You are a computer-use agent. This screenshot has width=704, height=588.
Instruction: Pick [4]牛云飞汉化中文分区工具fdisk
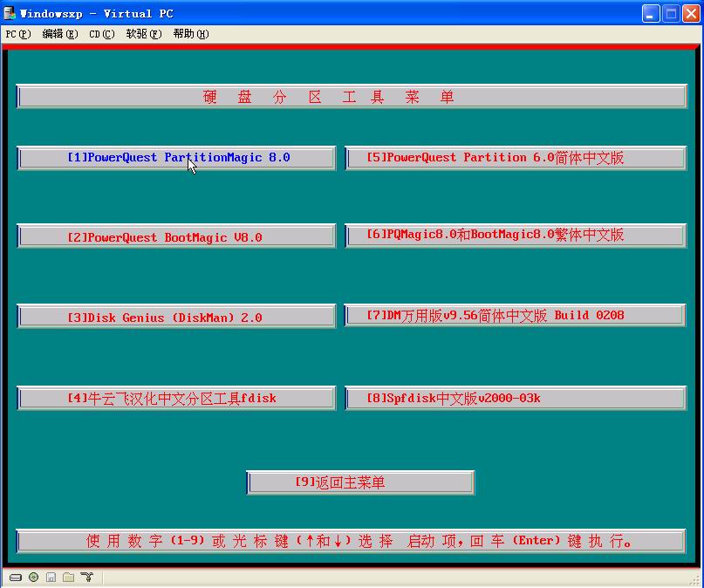tap(176, 398)
